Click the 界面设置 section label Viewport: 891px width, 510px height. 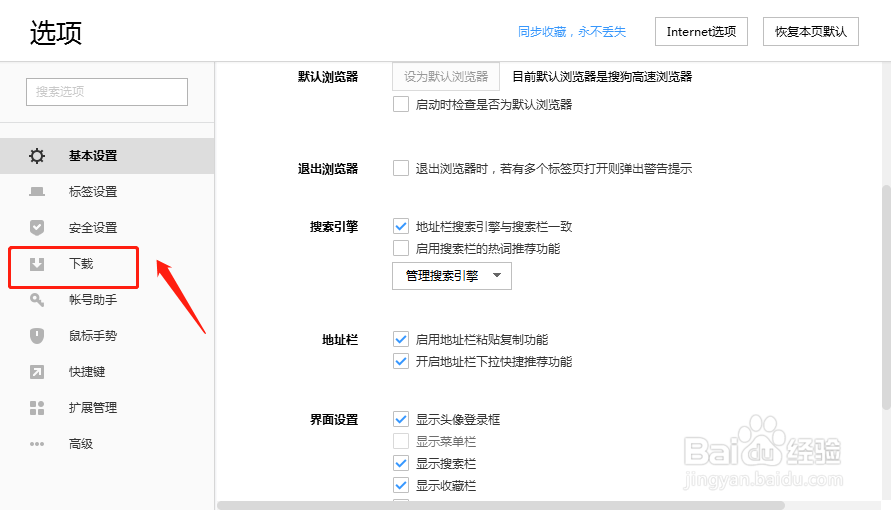334,420
